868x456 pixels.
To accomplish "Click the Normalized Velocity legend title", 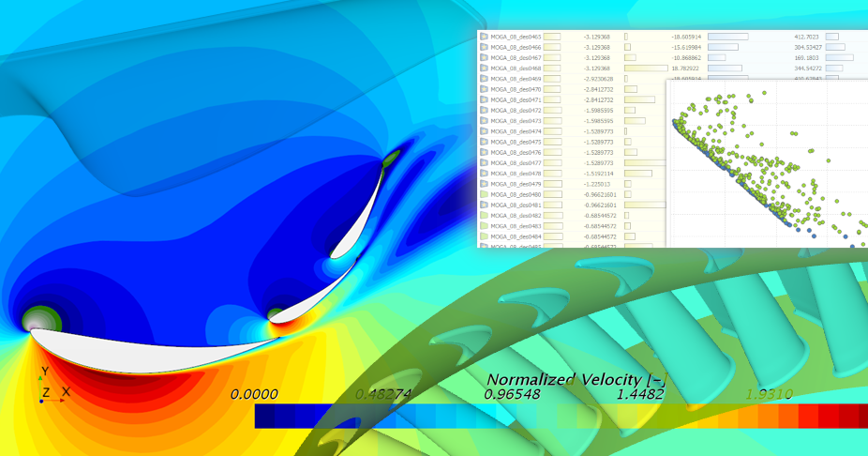I will [576, 380].
